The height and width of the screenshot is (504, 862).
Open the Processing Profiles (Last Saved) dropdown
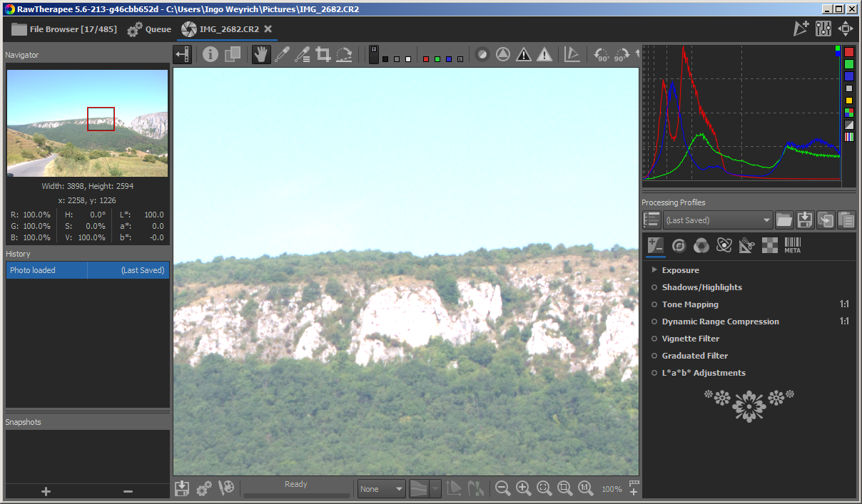(x=718, y=220)
